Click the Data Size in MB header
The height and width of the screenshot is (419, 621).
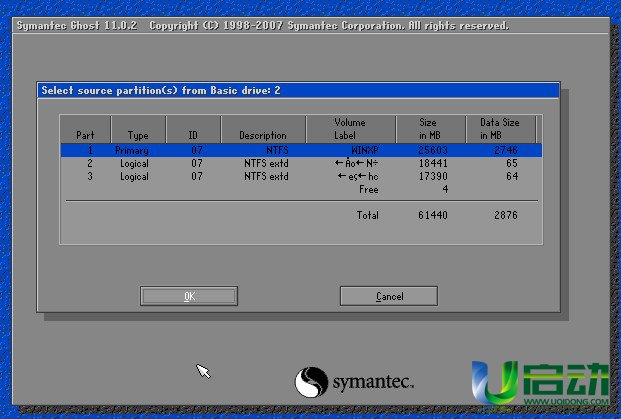coord(501,130)
